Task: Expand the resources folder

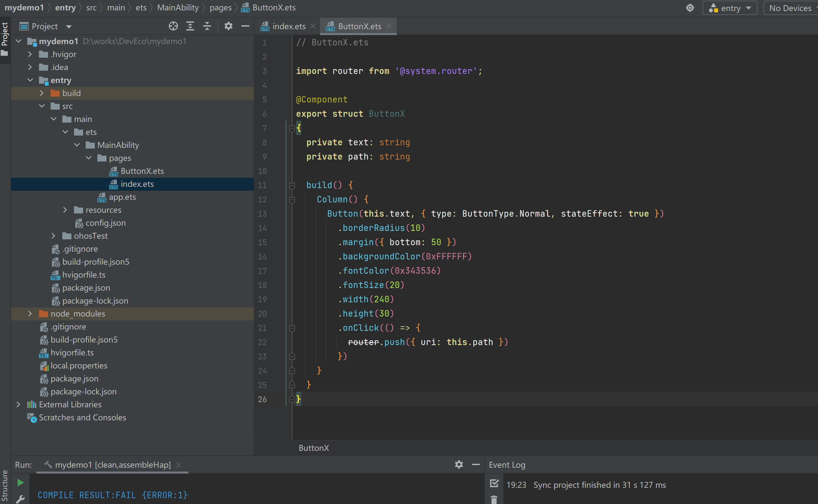Action: 65,210
